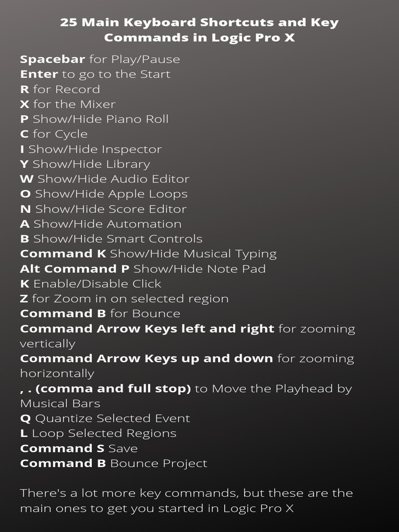Click "Alt Command P Show/Hide Note Pad"

pyautogui.click(x=143, y=269)
